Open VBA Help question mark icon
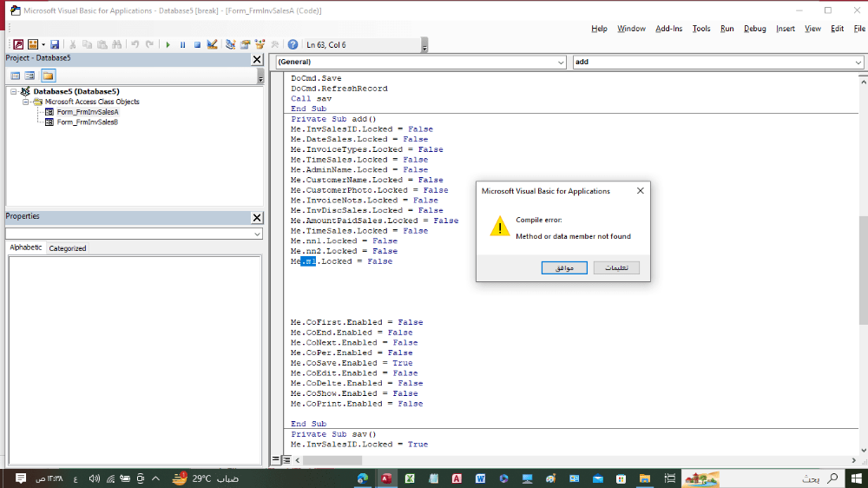Viewport: 868px width, 488px height. 293,44
